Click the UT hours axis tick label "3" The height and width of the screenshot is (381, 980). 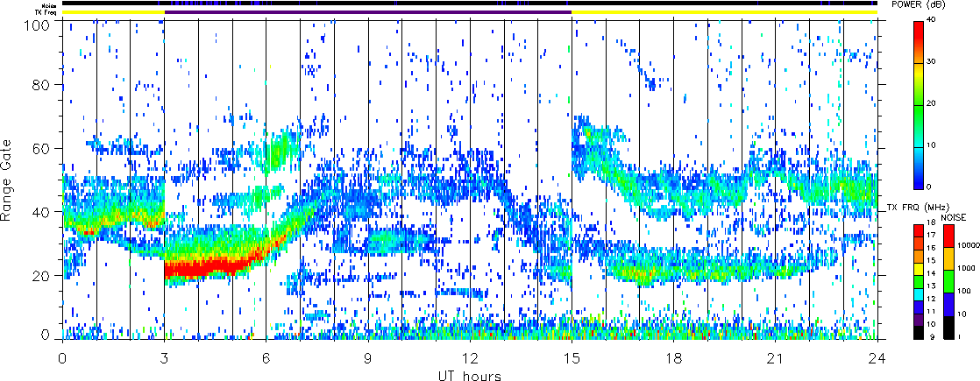pyautogui.click(x=165, y=356)
